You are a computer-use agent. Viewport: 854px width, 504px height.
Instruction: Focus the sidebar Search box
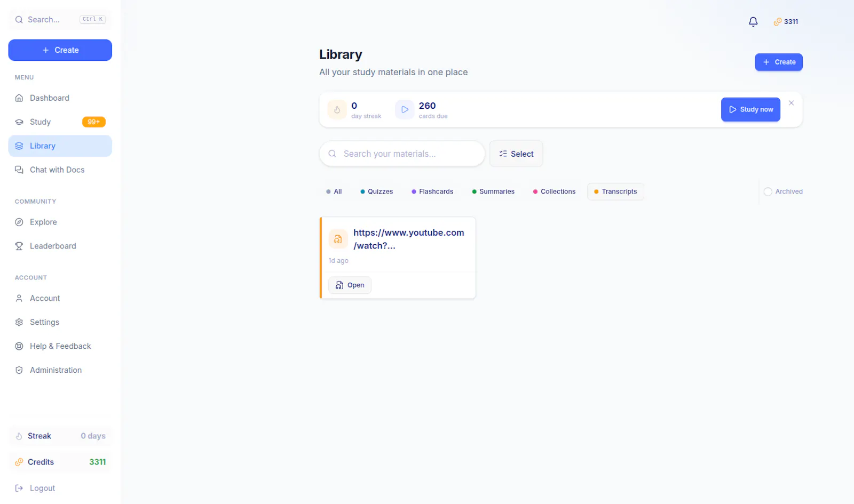coord(60,20)
